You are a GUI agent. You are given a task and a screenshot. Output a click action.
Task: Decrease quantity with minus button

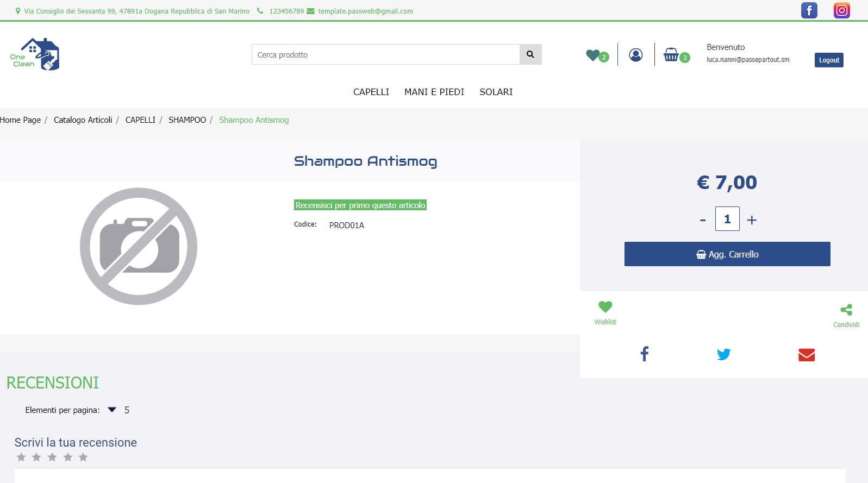click(703, 220)
